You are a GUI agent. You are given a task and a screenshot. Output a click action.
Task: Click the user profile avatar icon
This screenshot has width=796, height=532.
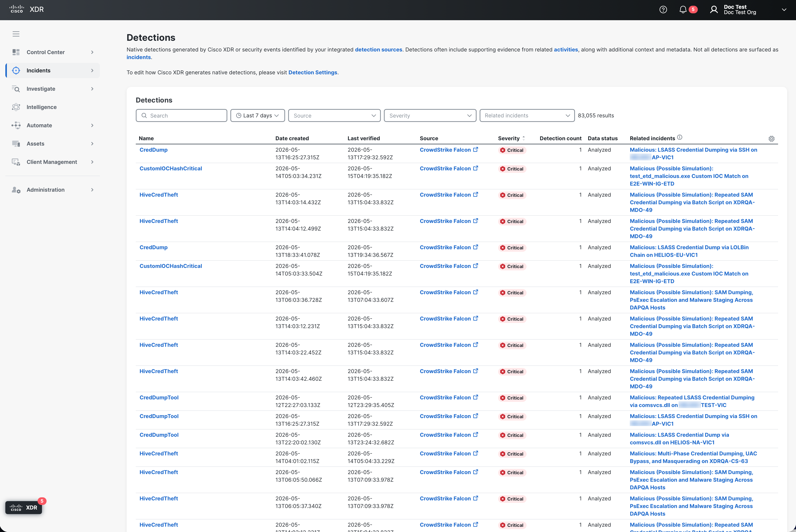714,10
